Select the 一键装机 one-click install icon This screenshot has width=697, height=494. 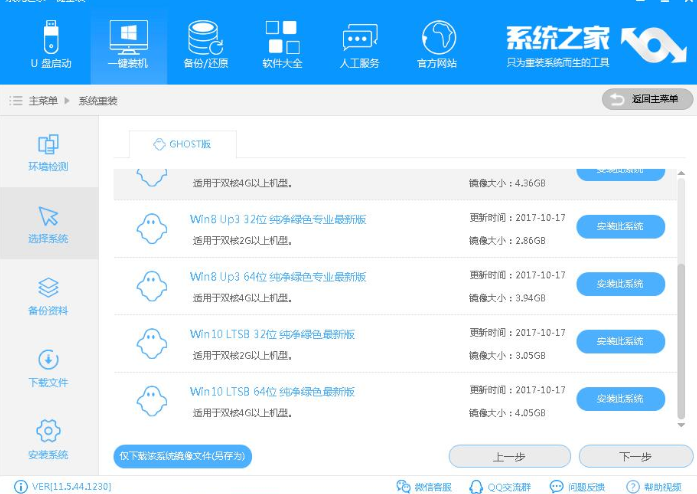click(x=128, y=44)
